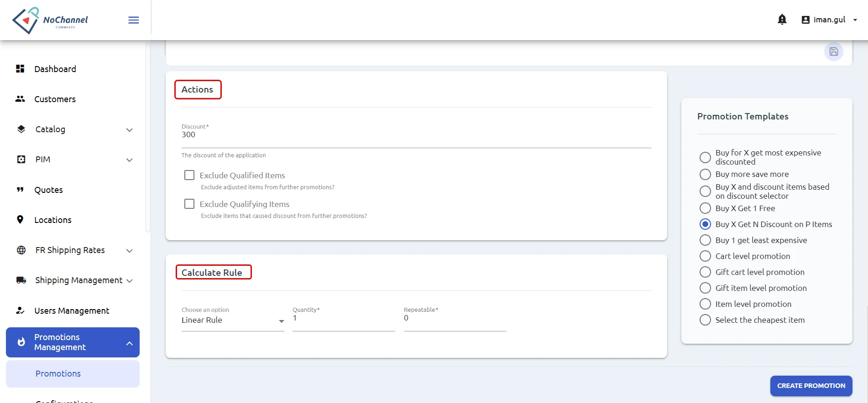Select Cart level promotion template

705,256
